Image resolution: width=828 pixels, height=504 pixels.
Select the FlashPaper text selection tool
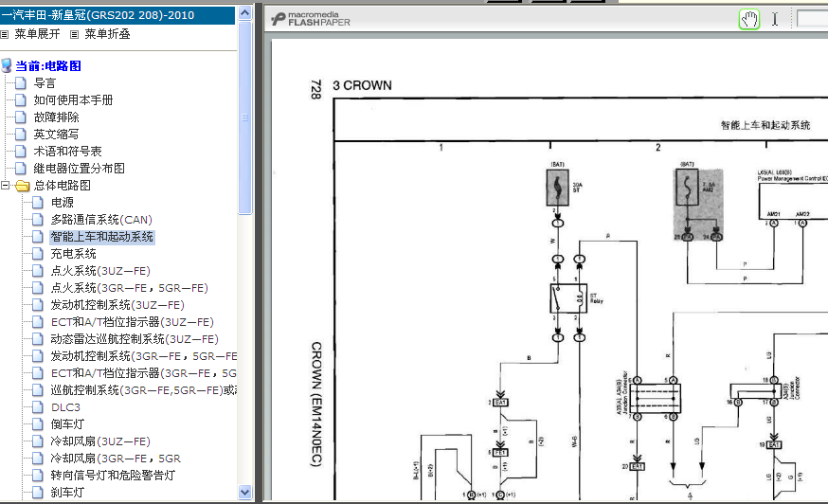775,20
